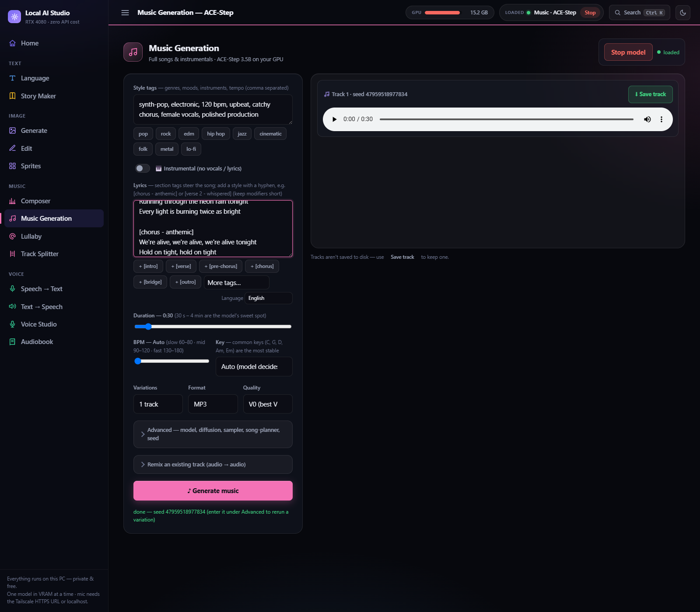Expand Advanced model and sampler settings
The image size is (700, 612).
pos(213,434)
